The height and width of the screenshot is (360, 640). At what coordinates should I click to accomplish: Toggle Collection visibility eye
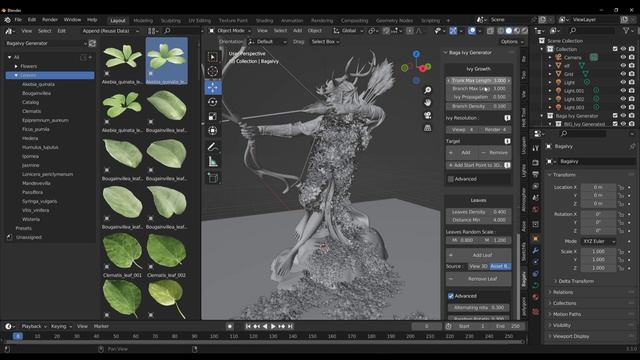(623, 49)
